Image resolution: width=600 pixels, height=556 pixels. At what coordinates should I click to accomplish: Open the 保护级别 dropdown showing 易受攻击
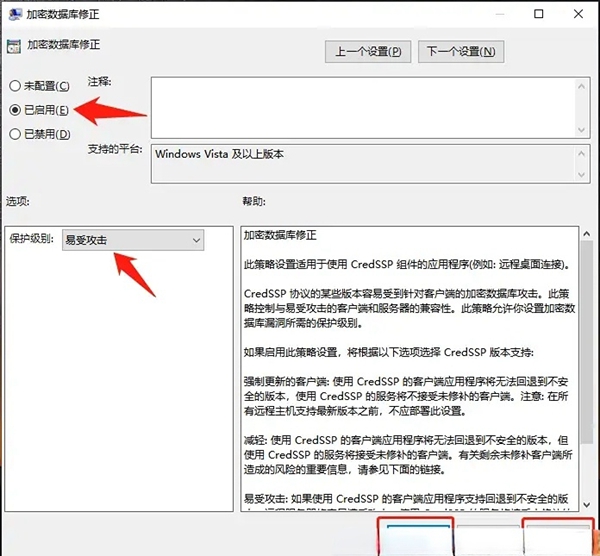[133, 240]
